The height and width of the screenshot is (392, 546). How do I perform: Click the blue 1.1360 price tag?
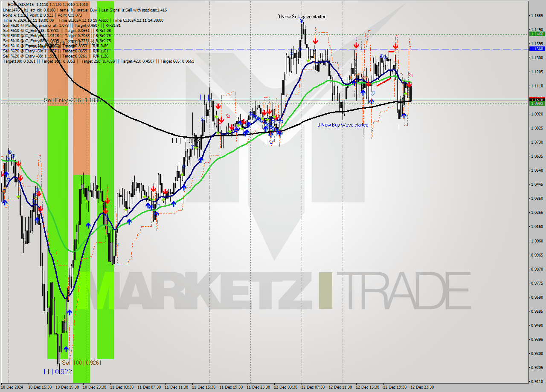coord(537,49)
